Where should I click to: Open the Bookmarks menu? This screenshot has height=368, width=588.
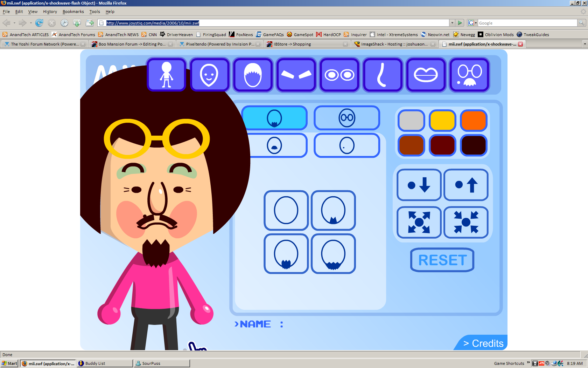pyautogui.click(x=73, y=12)
